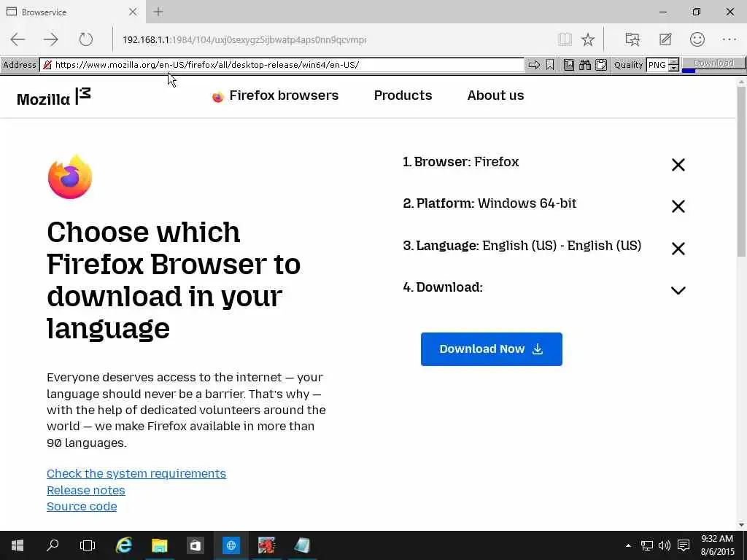Collapse the 4. Download section chevron
Image resolution: width=747 pixels, height=560 pixels.
pos(678,290)
